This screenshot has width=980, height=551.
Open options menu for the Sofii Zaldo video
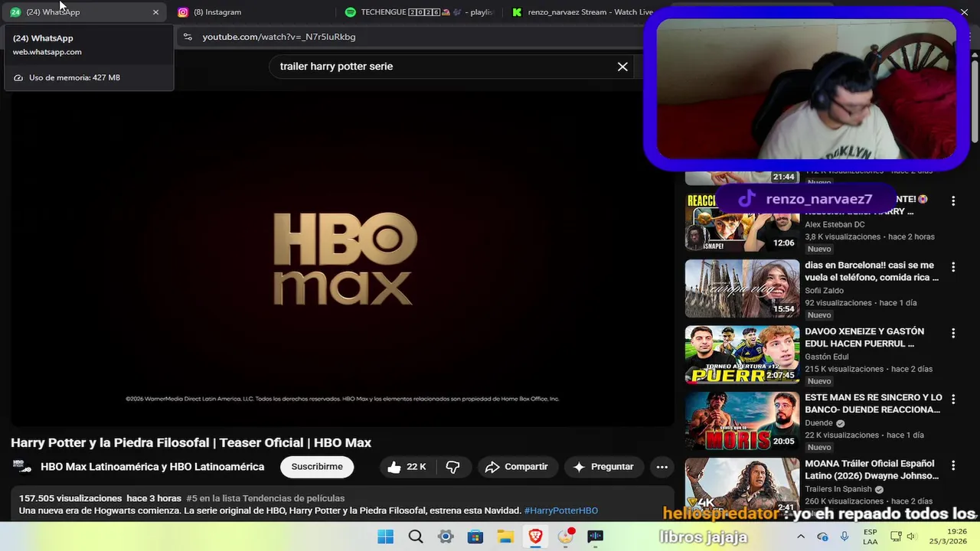(953, 267)
